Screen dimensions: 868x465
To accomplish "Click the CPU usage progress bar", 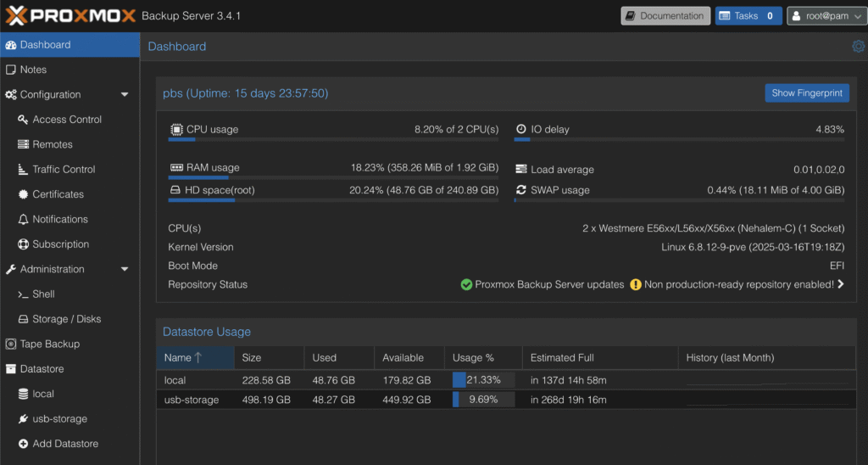I will (333, 140).
